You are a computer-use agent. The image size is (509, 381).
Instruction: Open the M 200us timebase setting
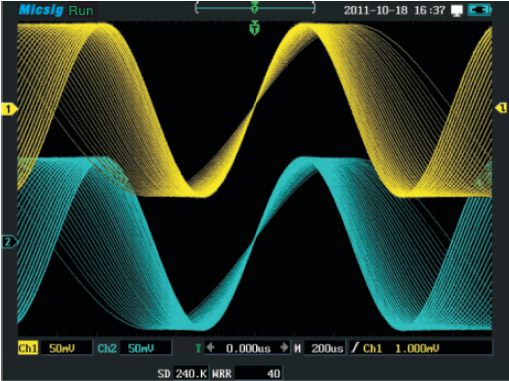319,348
